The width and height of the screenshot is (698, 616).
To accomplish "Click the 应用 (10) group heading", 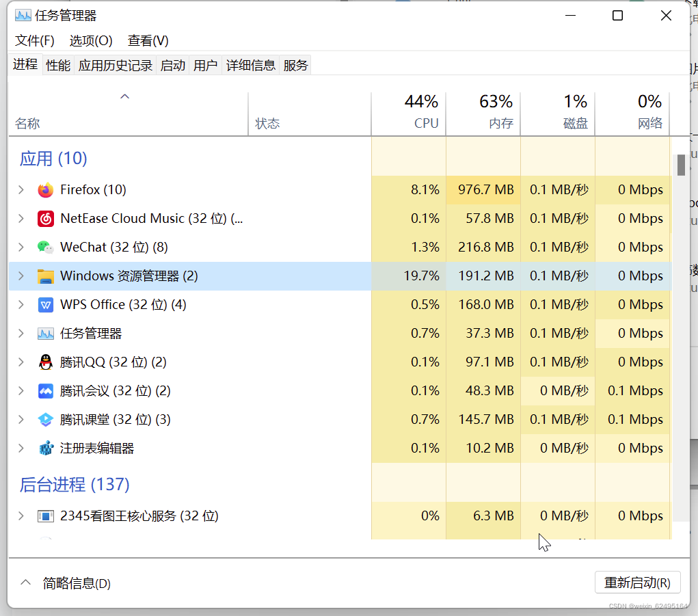I will pos(53,159).
